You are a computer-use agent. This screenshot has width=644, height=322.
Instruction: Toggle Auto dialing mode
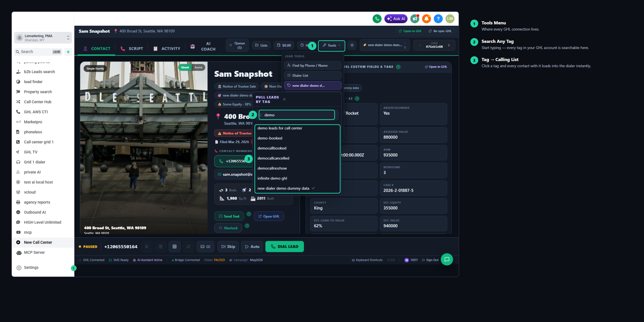click(x=252, y=247)
